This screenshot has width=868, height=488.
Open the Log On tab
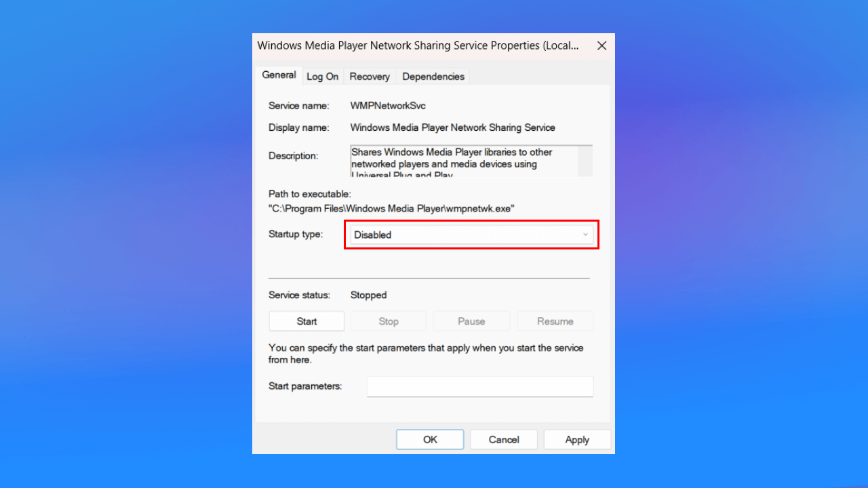pyautogui.click(x=322, y=77)
